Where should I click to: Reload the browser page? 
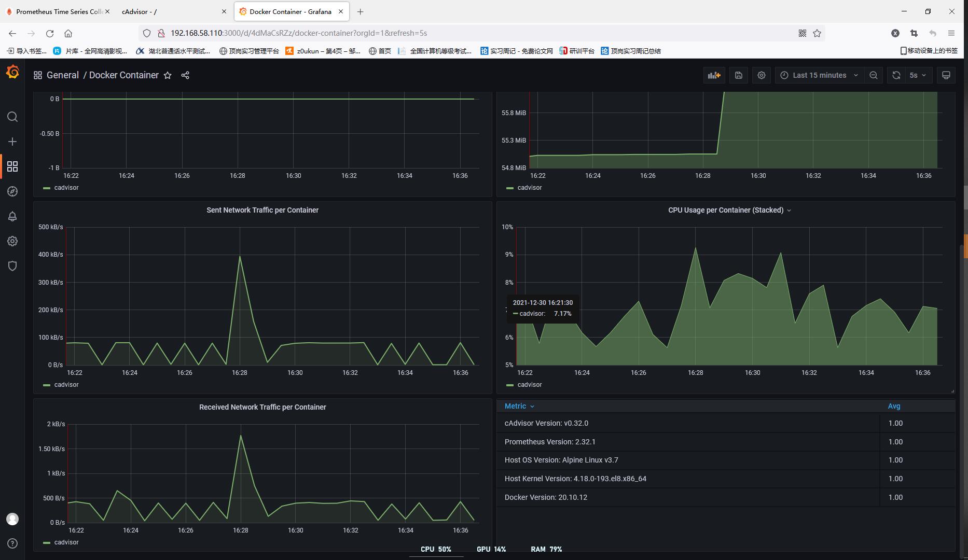pyautogui.click(x=50, y=33)
